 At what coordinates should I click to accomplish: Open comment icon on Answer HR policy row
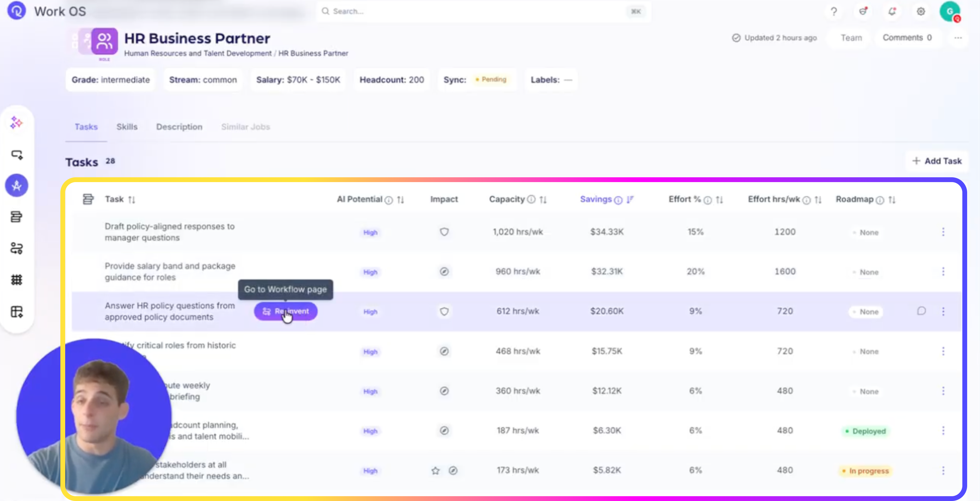921,311
